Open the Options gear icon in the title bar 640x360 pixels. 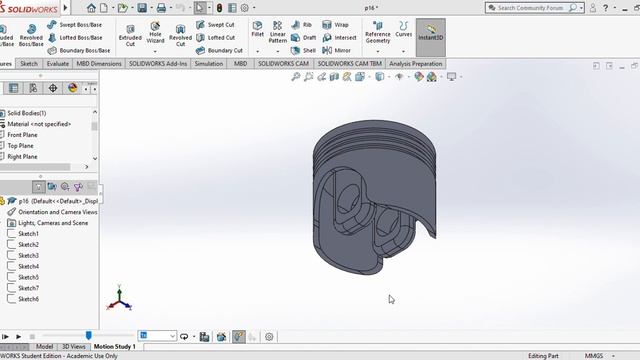tap(244, 8)
